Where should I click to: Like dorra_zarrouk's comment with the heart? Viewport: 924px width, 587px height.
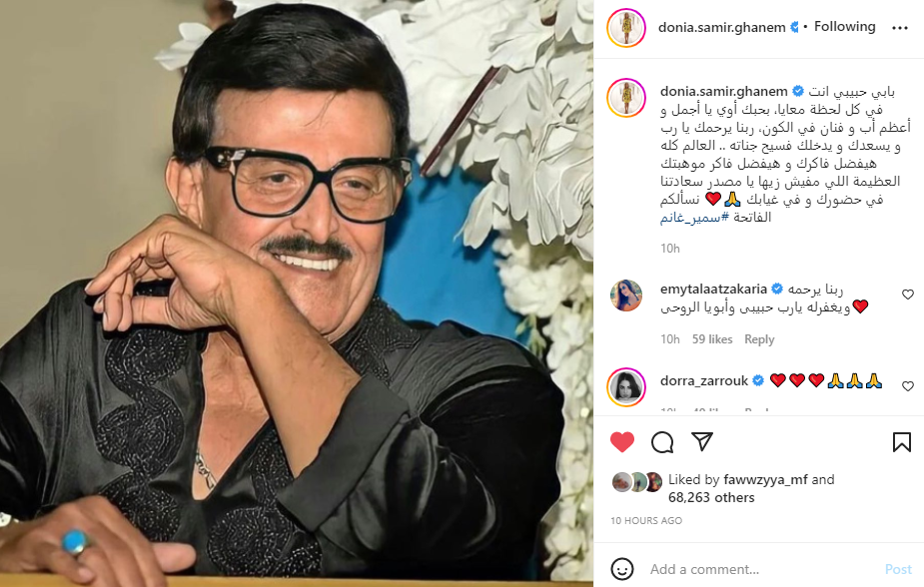(907, 386)
